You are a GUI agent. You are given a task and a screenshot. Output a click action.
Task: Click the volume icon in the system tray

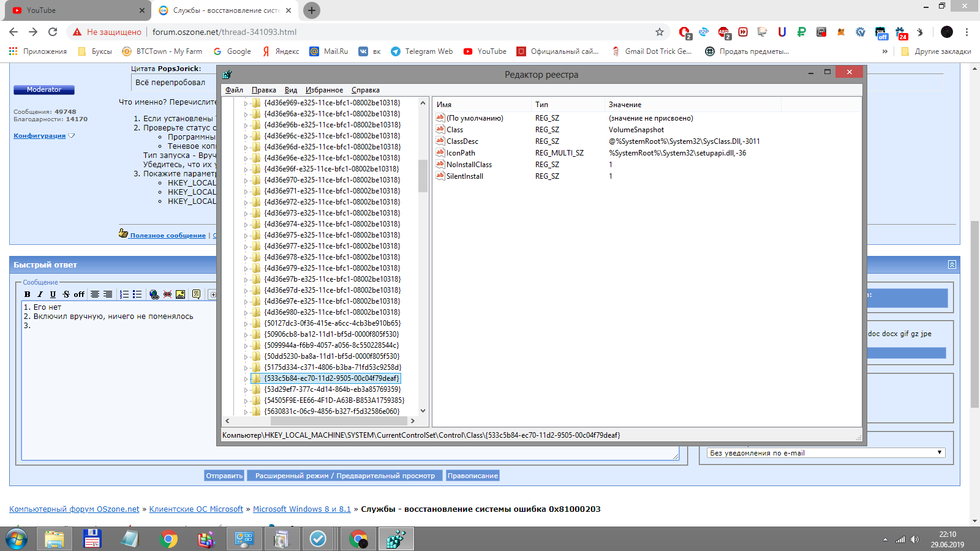pos(914,539)
